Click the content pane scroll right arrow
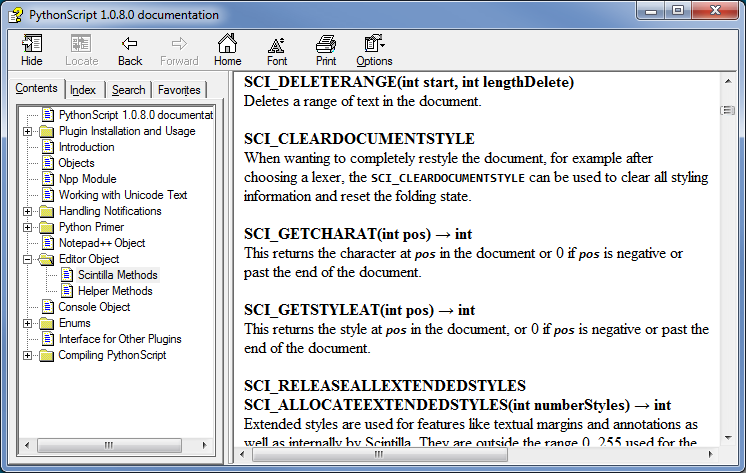Image resolution: width=746 pixels, height=473 pixels. (710, 454)
